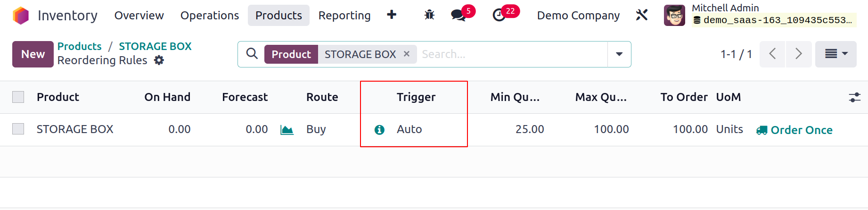
Task: Open the activities clock icon
Action: 499,16
